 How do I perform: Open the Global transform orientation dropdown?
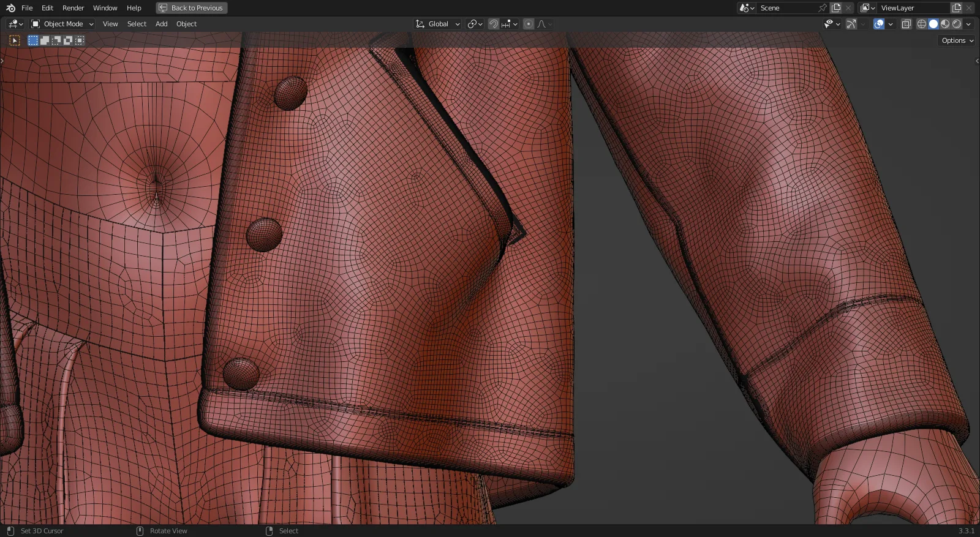point(437,24)
